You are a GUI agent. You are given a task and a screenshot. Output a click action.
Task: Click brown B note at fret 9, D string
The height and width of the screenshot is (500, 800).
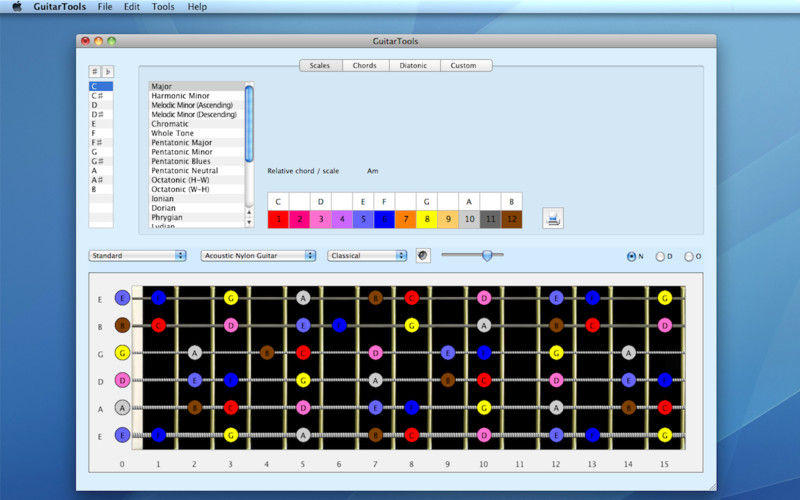448,380
